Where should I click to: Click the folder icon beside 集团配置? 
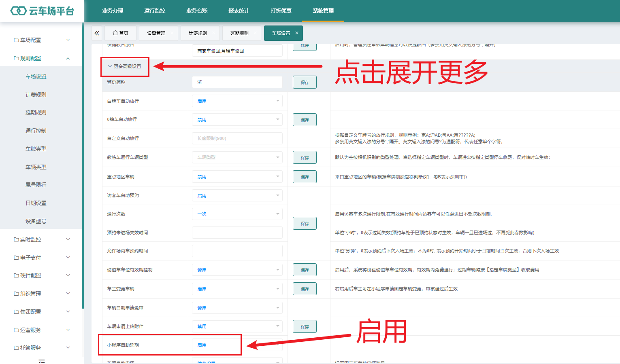pos(16,312)
